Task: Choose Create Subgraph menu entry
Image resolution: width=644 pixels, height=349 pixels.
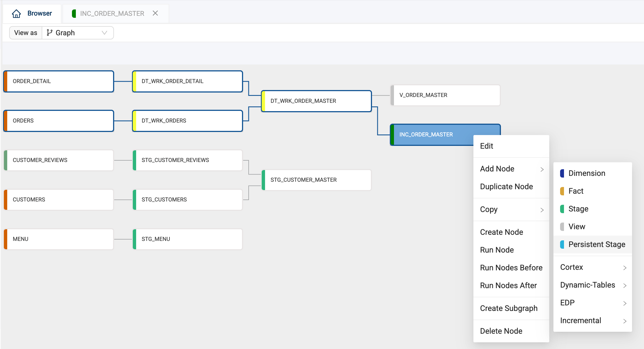Action: [508, 308]
